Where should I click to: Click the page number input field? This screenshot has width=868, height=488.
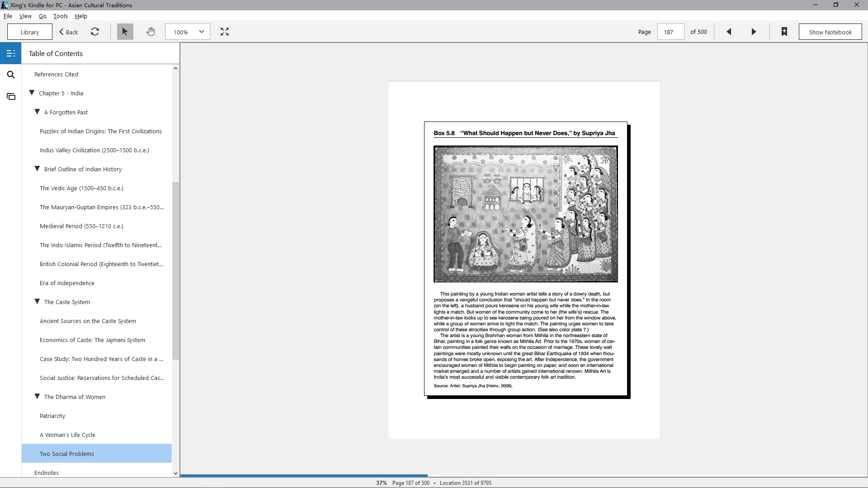(x=670, y=32)
